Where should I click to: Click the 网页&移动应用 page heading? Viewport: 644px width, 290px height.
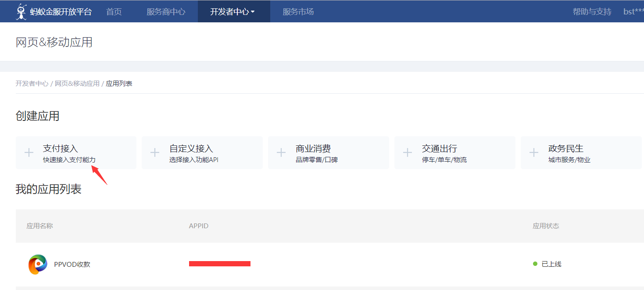pos(54,42)
